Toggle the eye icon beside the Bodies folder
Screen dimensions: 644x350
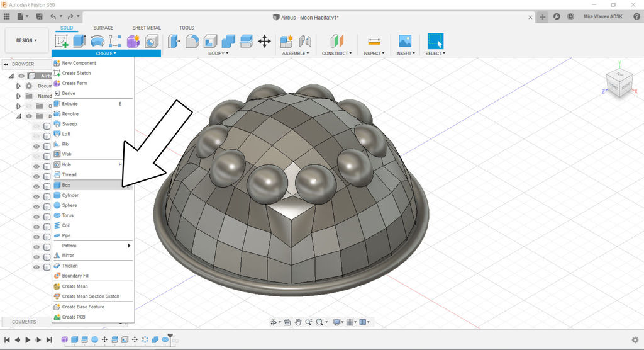click(29, 116)
